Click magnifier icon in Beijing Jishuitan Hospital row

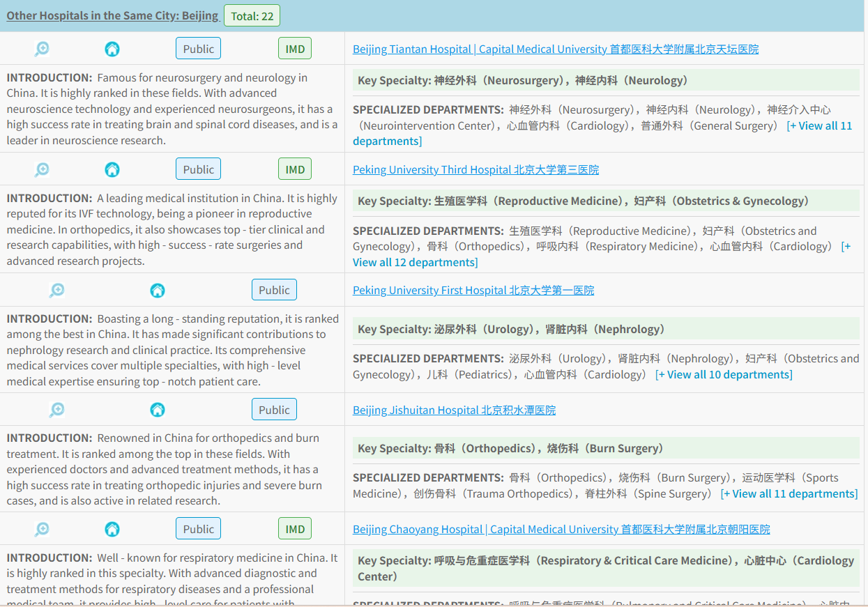point(56,410)
